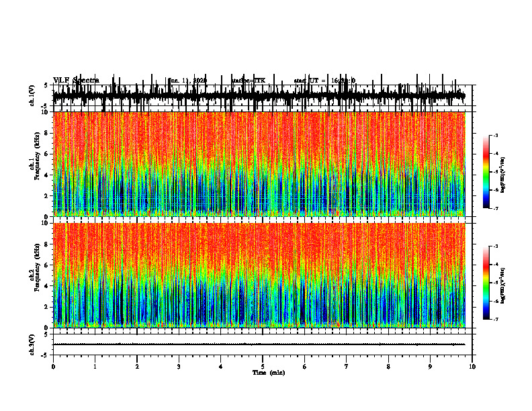The height and width of the screenshot is (411, 532).
Task: Click time axis tick label 2
Action: pos(137,367)
